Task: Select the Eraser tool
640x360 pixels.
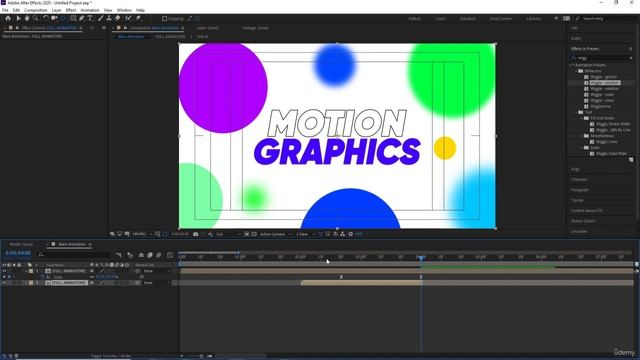Action: click(118, 18)
